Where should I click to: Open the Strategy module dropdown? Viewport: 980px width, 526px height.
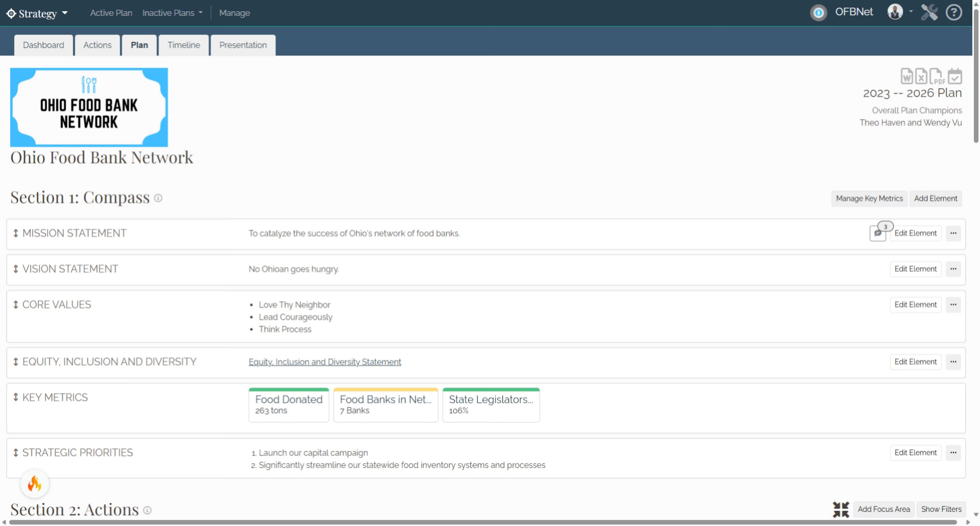pos(37,13)
